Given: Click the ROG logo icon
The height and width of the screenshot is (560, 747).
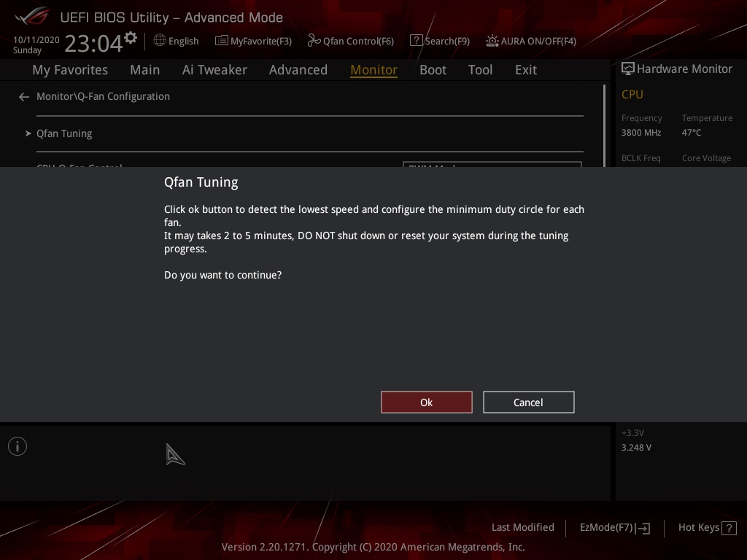Looking at the screenshot, I should (x=31, y=16).
